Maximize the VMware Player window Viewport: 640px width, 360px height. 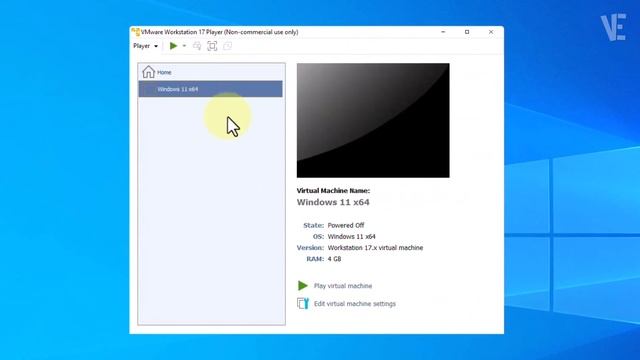pos(467,32)
